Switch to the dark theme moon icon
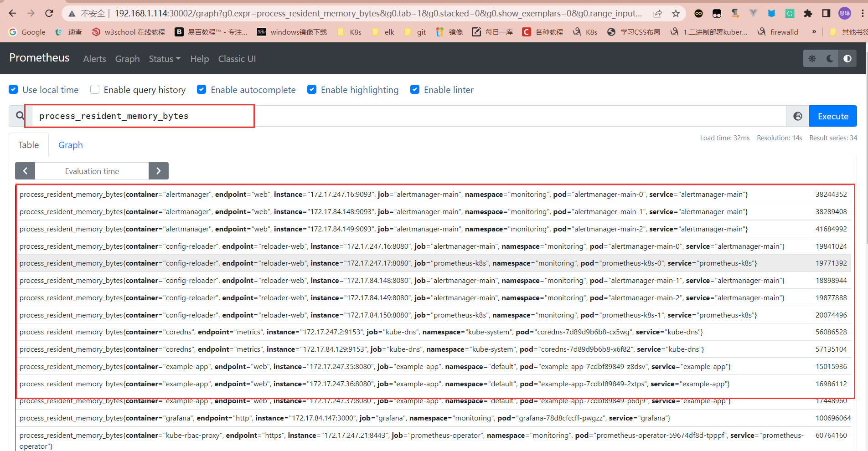The image size is (868, 451). click(x=830, y=58)
